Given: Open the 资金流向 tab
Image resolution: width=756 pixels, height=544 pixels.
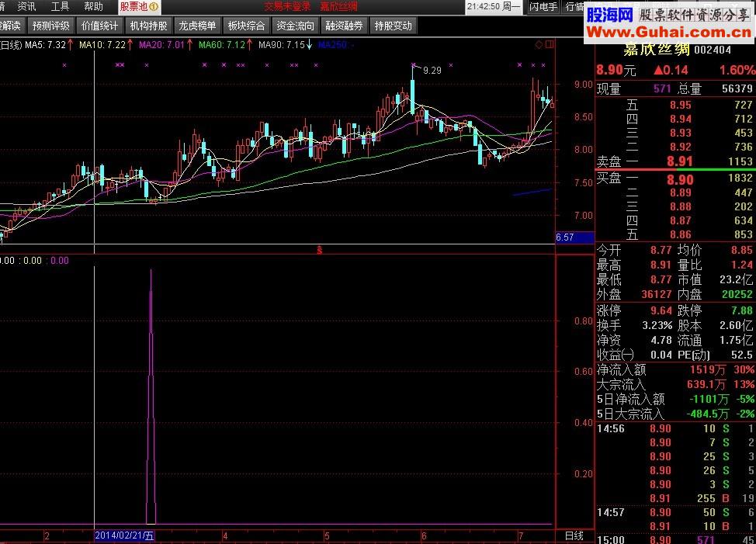Looking at the screenshot, I should [295, 26].
